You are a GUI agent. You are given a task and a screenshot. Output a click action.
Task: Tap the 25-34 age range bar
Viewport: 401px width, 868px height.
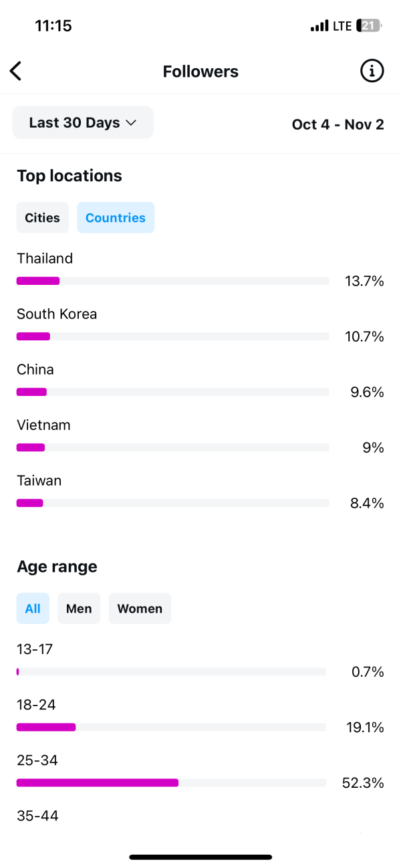pos(171,782)
